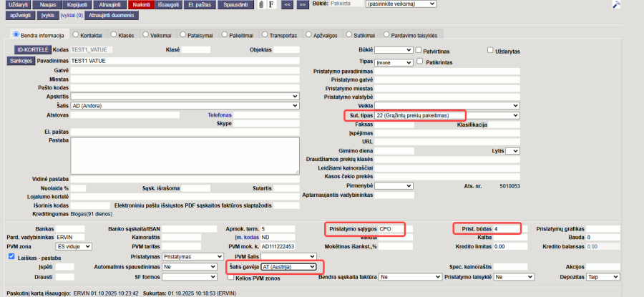Click the Prist. būdas field
The image size is (644, 297).
click(x=510, y=228)
